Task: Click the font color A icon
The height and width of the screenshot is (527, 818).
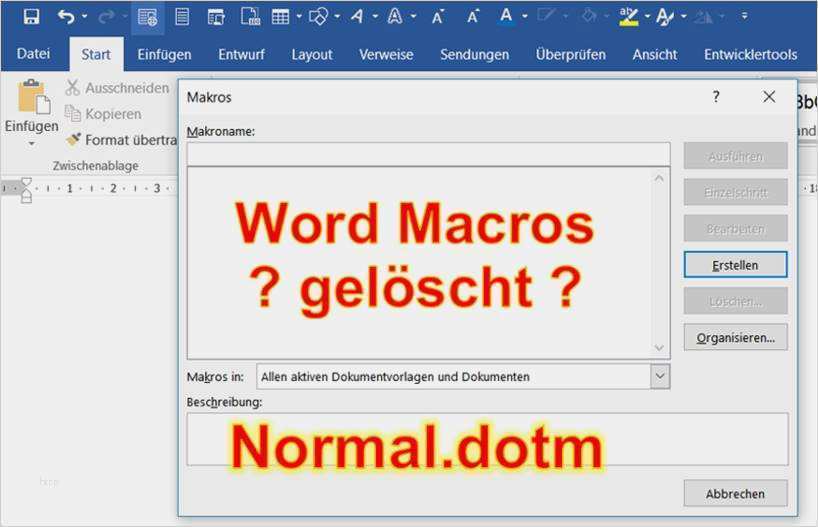Action: (506, 17)
